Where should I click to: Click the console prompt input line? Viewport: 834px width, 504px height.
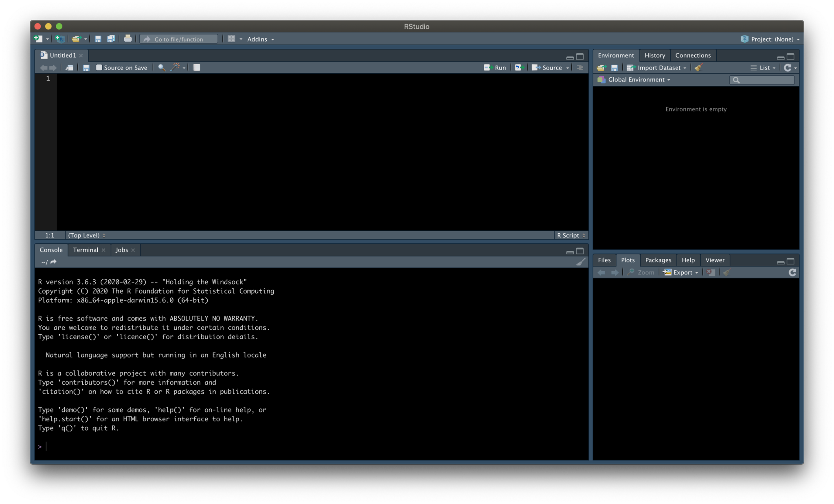point(312,447)
